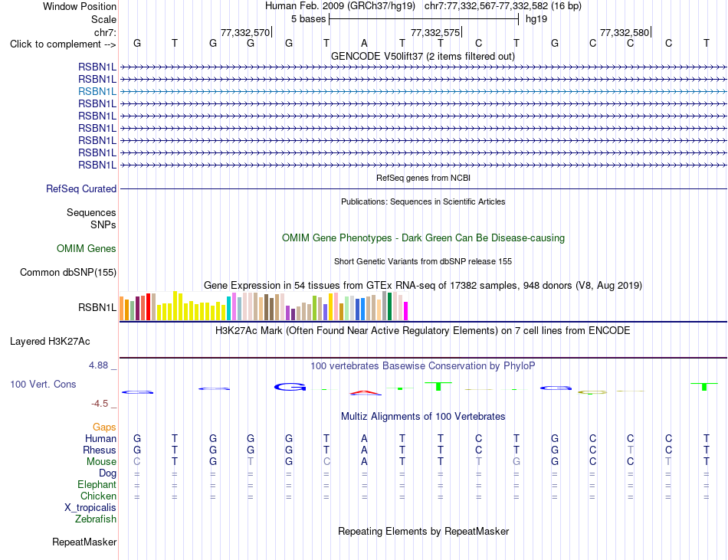Click the Zebrafish species label
728x560 pixels.
pos(96,519)
